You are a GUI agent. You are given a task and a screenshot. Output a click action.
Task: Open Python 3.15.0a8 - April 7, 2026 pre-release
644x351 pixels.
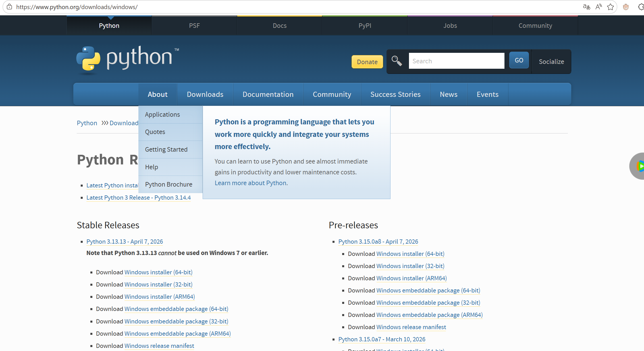point(378,242)
